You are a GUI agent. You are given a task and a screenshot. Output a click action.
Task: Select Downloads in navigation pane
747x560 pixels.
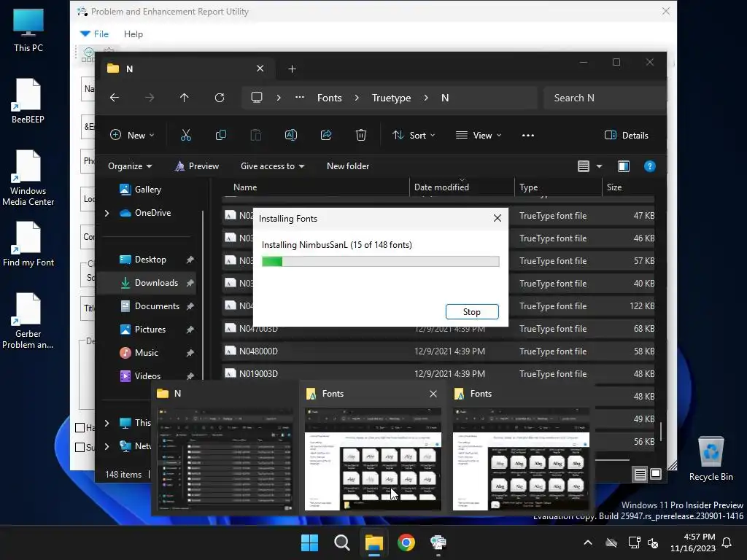pos(156,283)
